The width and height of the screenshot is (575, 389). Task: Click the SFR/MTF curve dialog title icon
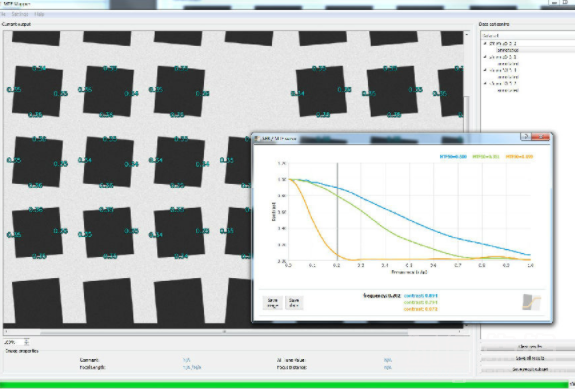(257, 139)
